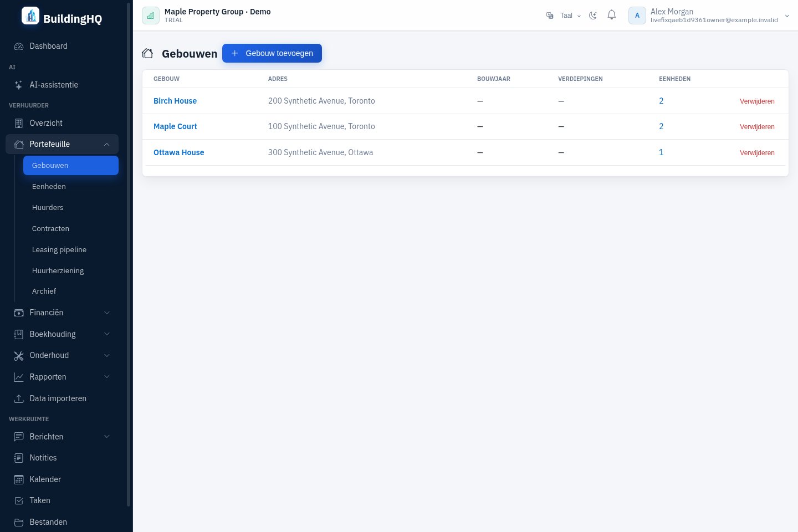This screenshot has width=798, height=532.
Task: Open the Leasing pipeline submenu item
Action: [x=71, y=250]
